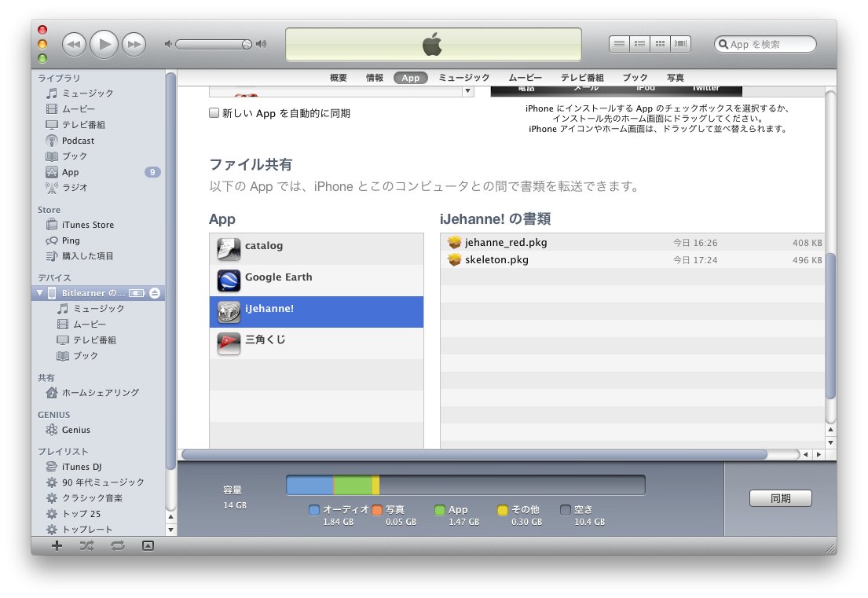This screenshot has height=598, width=868.
Task: Select the jehanne_red.pkg file
Action: pyautogui.click(x=632, y=243)
